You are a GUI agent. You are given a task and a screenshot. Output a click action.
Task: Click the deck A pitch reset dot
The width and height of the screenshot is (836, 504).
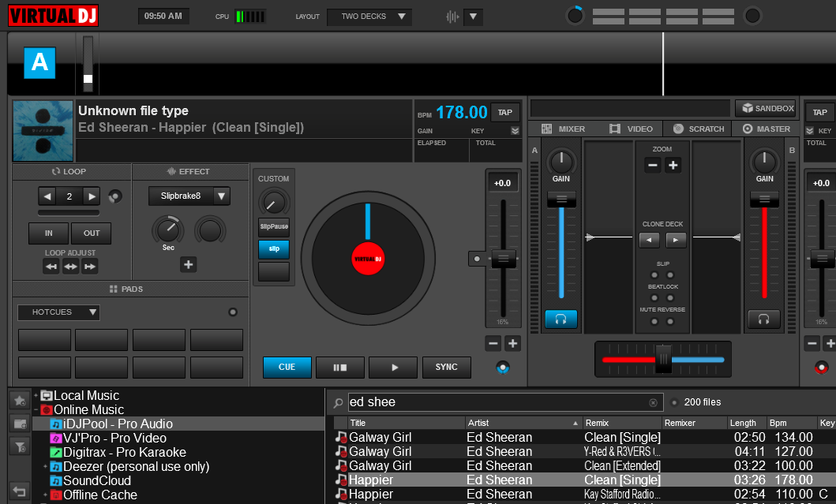(x=477, y=259)
